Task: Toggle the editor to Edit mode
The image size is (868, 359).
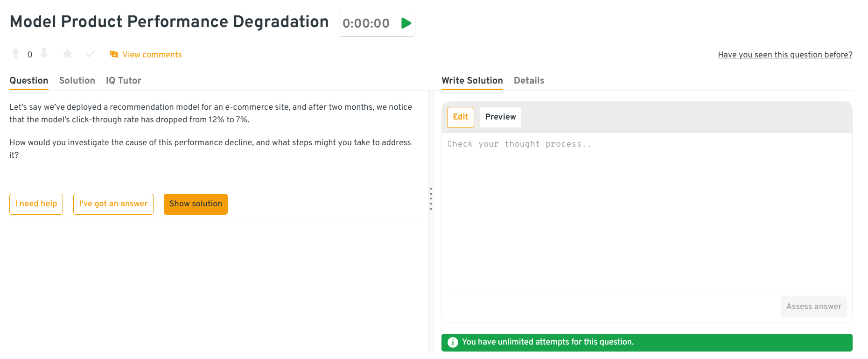Action: (x=460, y=117)
